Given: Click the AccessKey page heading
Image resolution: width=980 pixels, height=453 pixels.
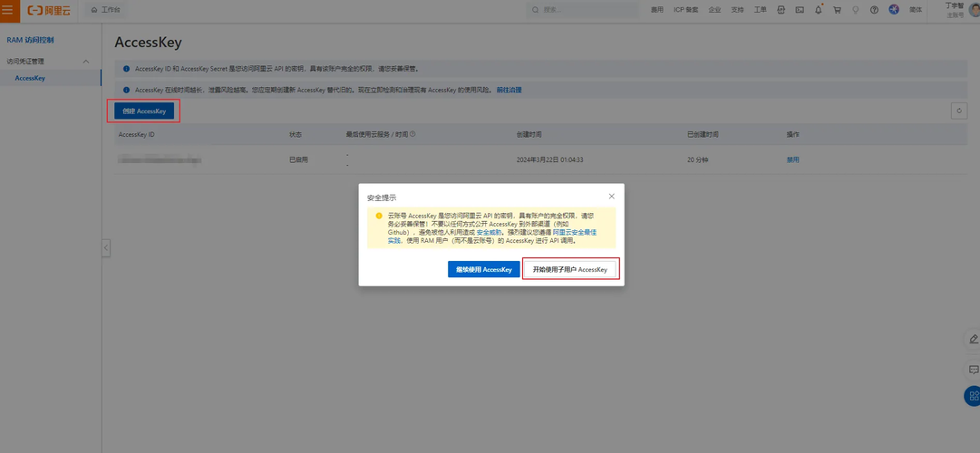Looking at the screenshot, I should tap(148, 43).
